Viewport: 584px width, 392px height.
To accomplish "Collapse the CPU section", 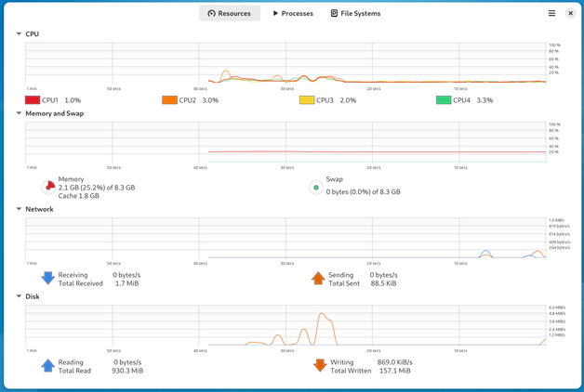I will click(19, 33).
